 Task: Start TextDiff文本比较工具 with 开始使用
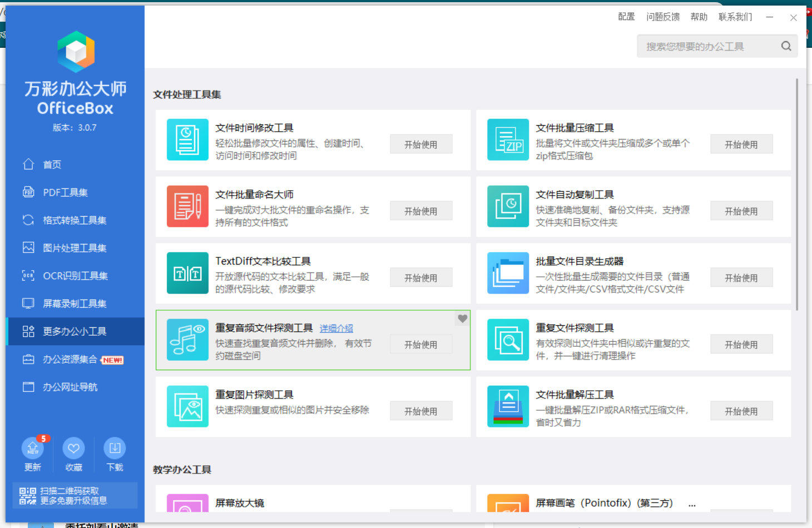(421, 278)
